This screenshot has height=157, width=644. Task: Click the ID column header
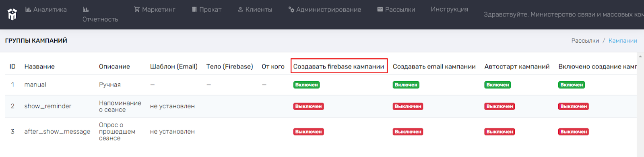point(12,66)
